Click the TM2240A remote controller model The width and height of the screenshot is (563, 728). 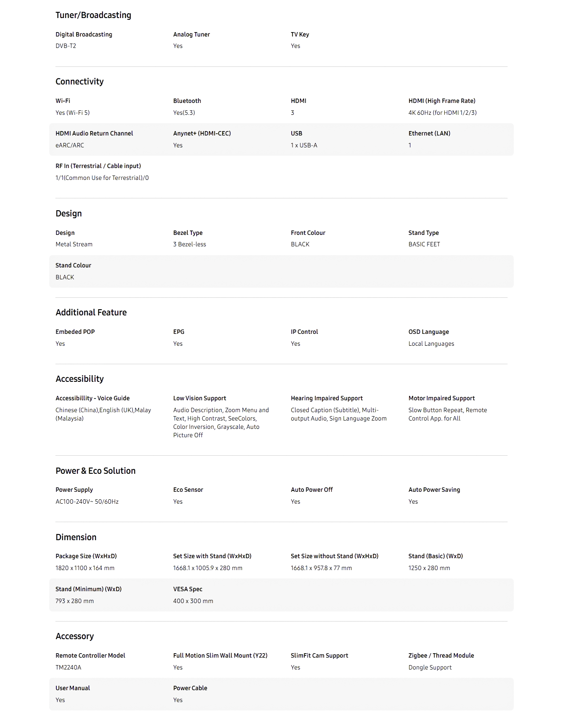(x=68, y=668)
